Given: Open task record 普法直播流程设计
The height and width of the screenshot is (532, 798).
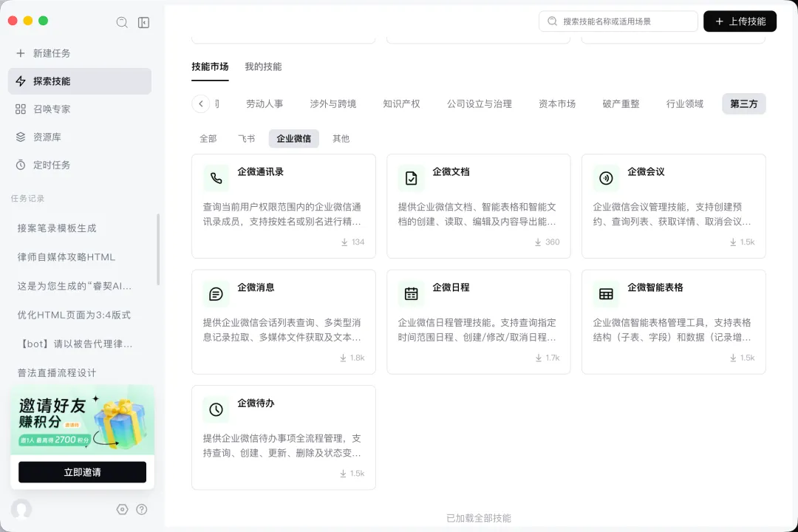Looking at the screenshot, I should pyautogui.click(x=56, y=372).
